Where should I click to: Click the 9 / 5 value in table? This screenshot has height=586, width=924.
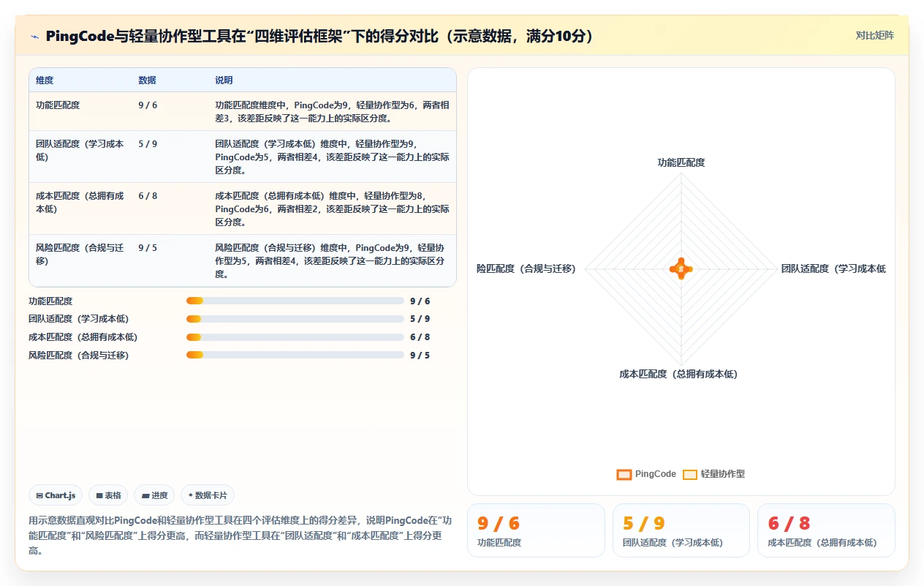tap(148, 248)
